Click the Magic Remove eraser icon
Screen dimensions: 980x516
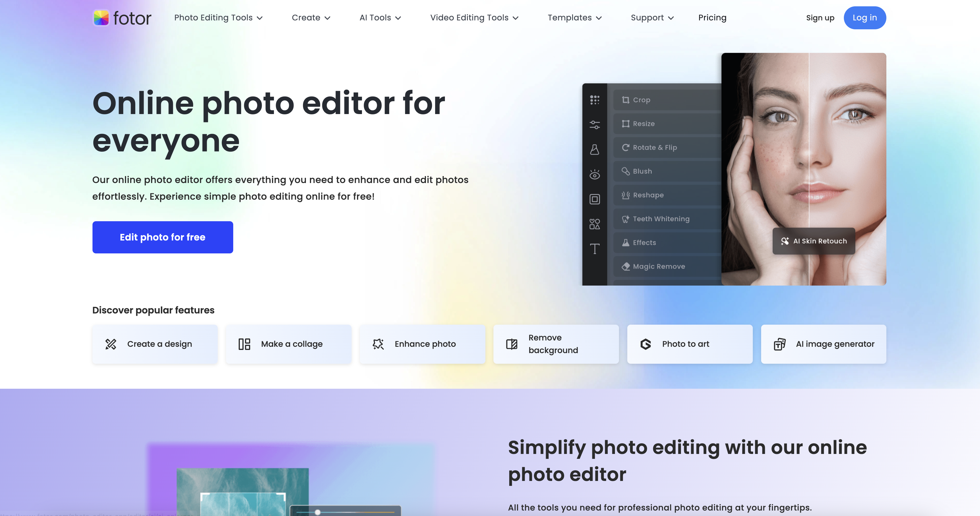(626, 266)
